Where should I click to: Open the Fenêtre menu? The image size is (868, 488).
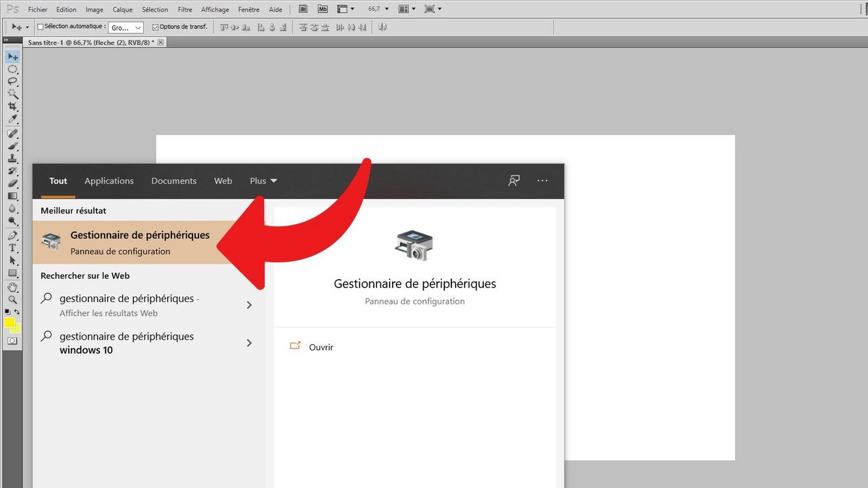[249, 9]
